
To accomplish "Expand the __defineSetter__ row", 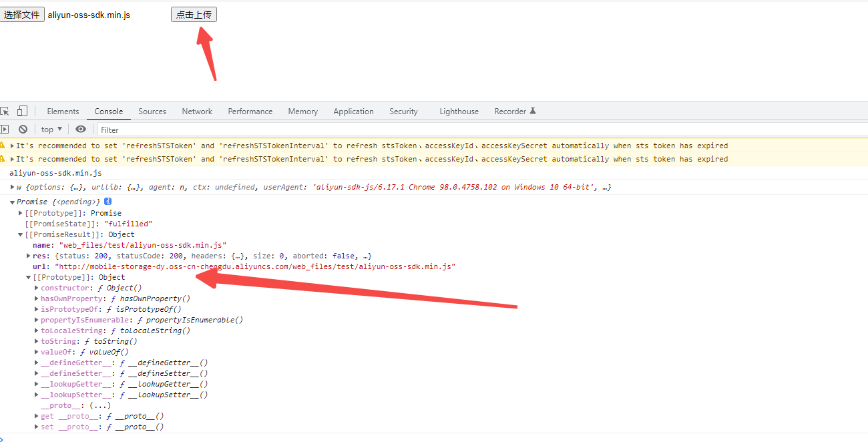I will point(36,373).
